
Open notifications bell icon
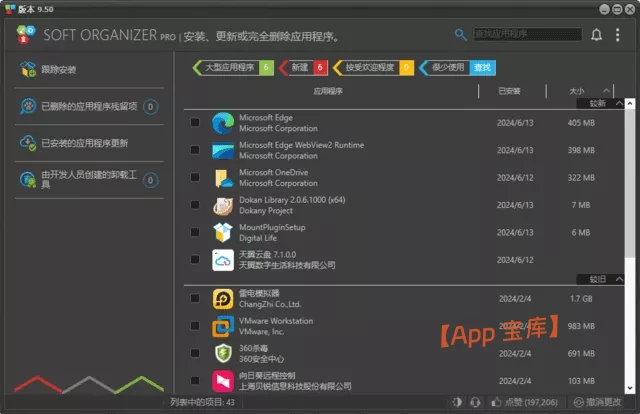point(596,35)
